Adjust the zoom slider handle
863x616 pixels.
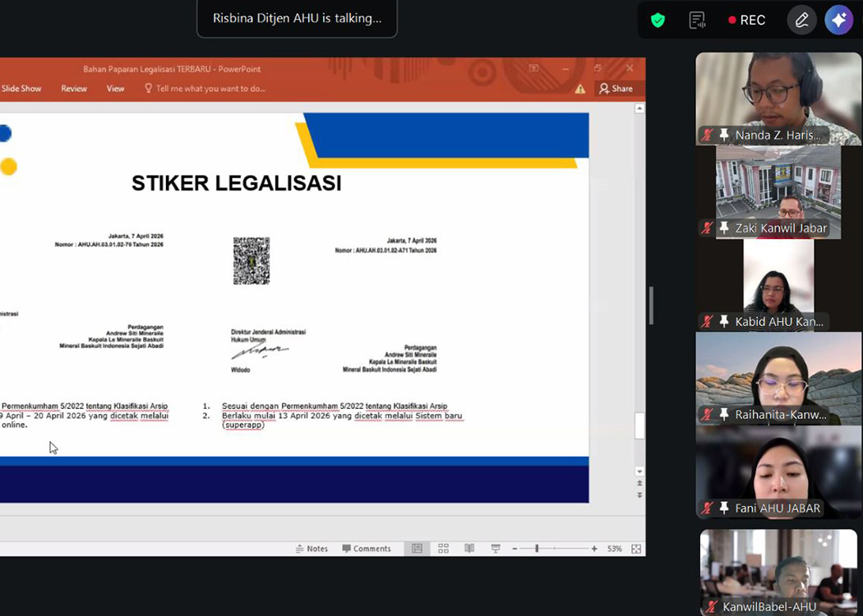537,549
